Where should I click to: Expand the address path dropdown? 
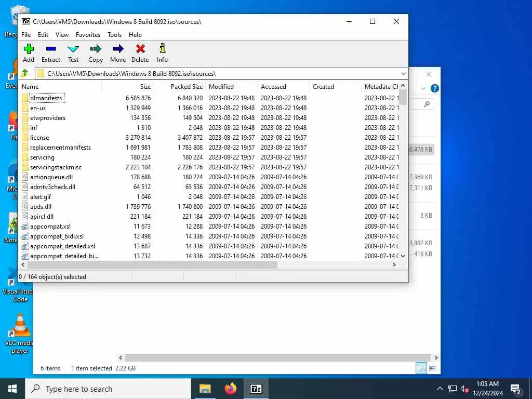[x=403, y=74]
